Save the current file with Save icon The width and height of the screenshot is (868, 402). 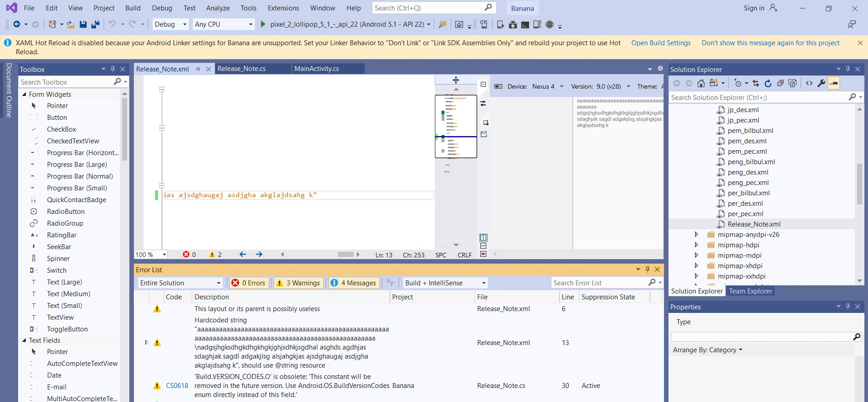point(83,24)
